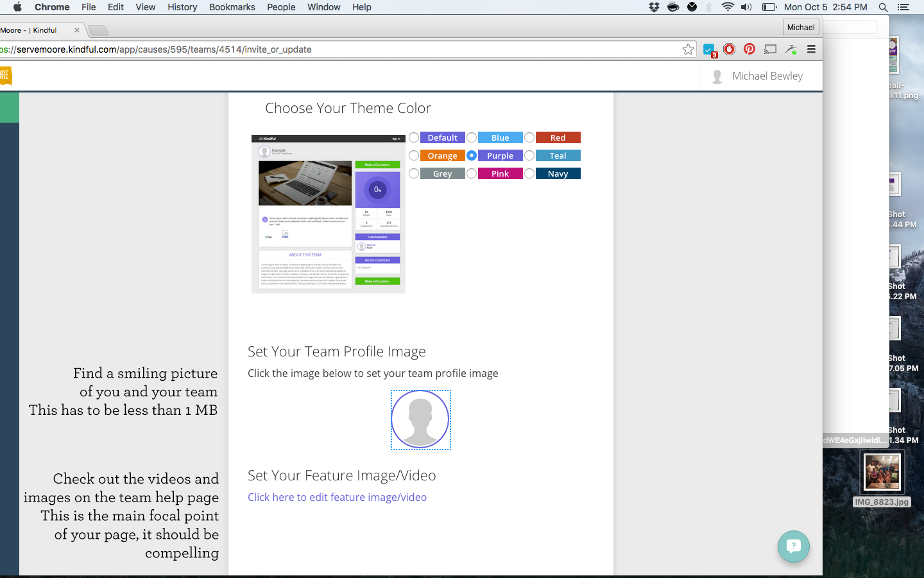Click the battery status icon
Viewport: 924px width, 578px height.
pos(769,7)
